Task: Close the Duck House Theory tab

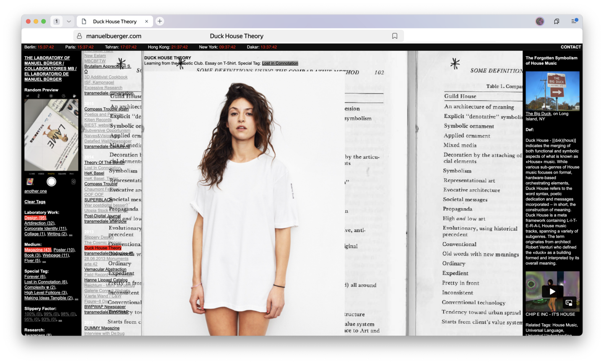Action: pyautogui.click(x=146, y=21)
